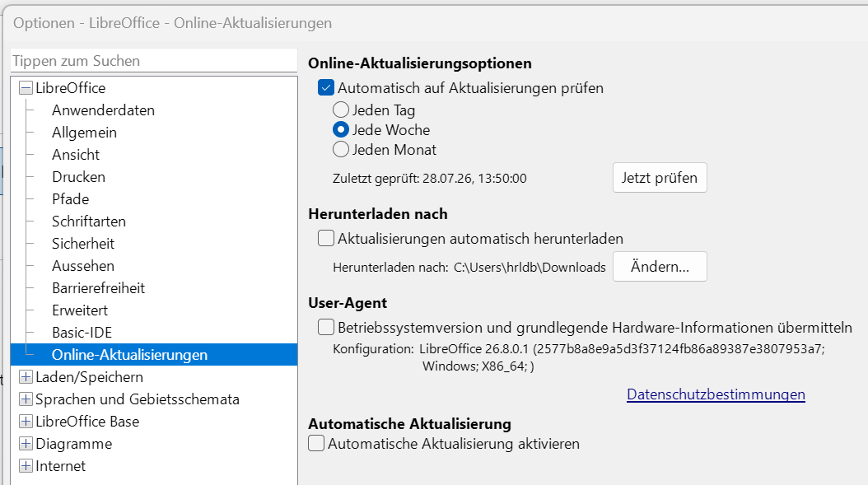Select the Jede Woche radio option
Image resolution: width=868 pixels, height=485 pixels.
(x=340, y=130)
